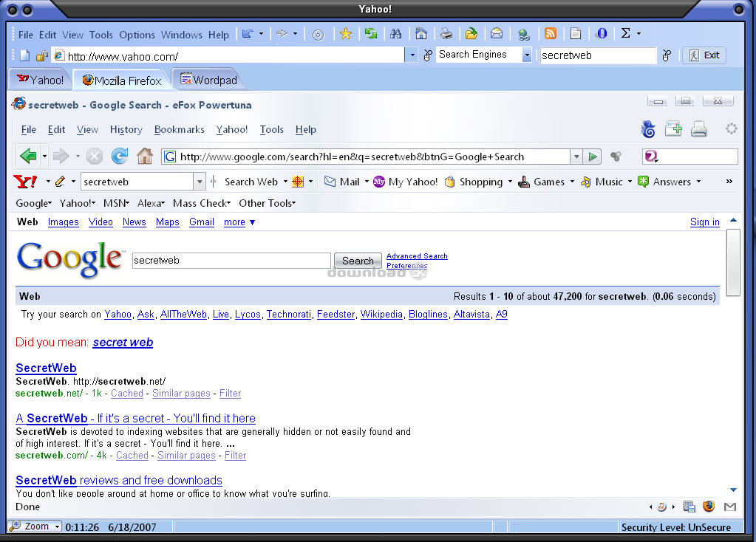
Task: Open the Options menu in the outer menu bar
Action: (x=137, y=35)
